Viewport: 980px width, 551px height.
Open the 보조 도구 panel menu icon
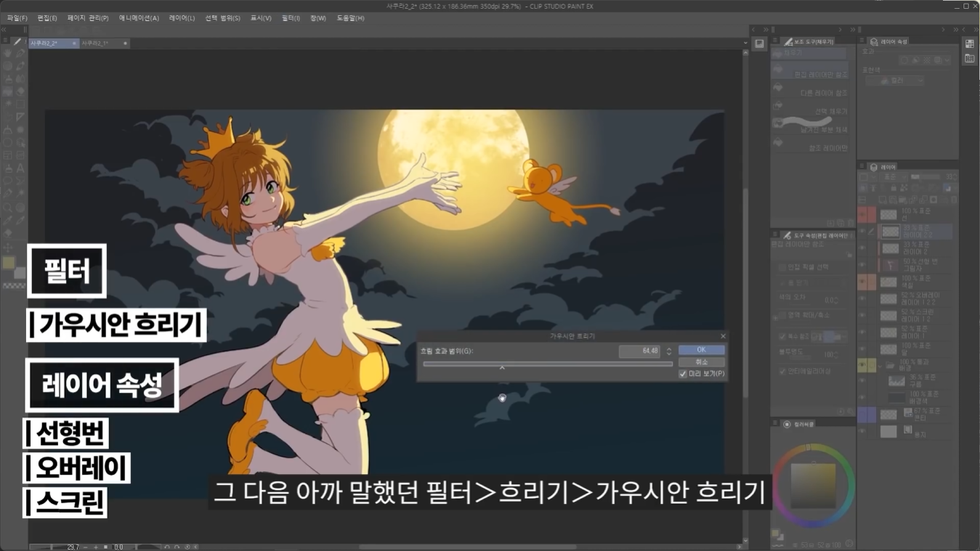coord(774,40)
